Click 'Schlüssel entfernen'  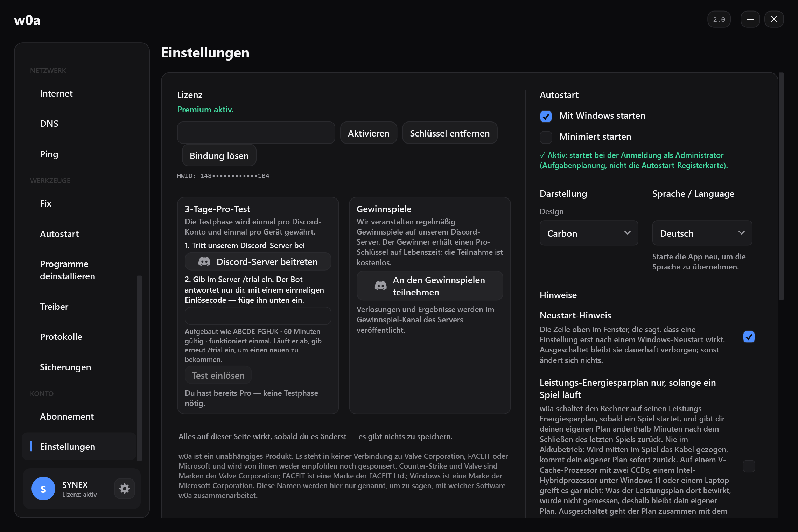coord(450,133)
